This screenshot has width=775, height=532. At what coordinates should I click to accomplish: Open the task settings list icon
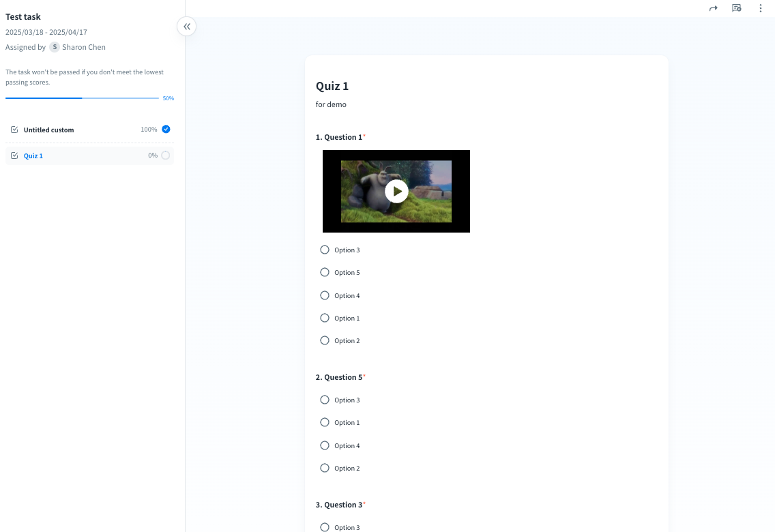(x=737, y=8)
